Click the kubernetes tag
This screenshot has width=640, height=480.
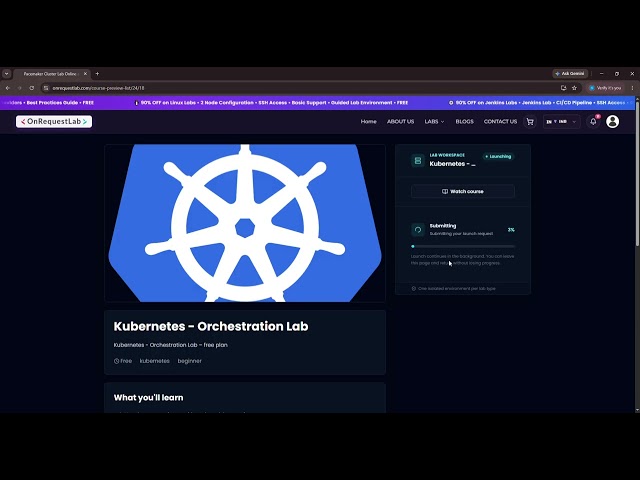point(154,361)
